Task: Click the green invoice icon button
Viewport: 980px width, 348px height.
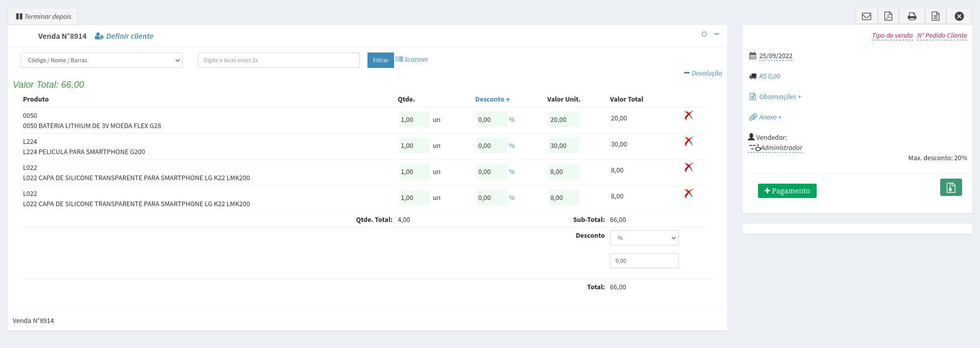Action: pos(950,187)
